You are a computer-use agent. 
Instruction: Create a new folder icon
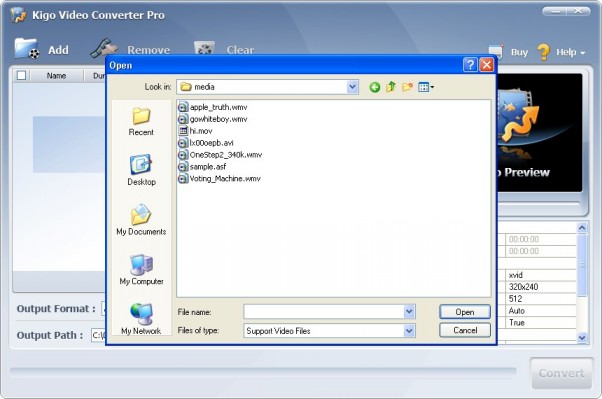tap(407, 87)
